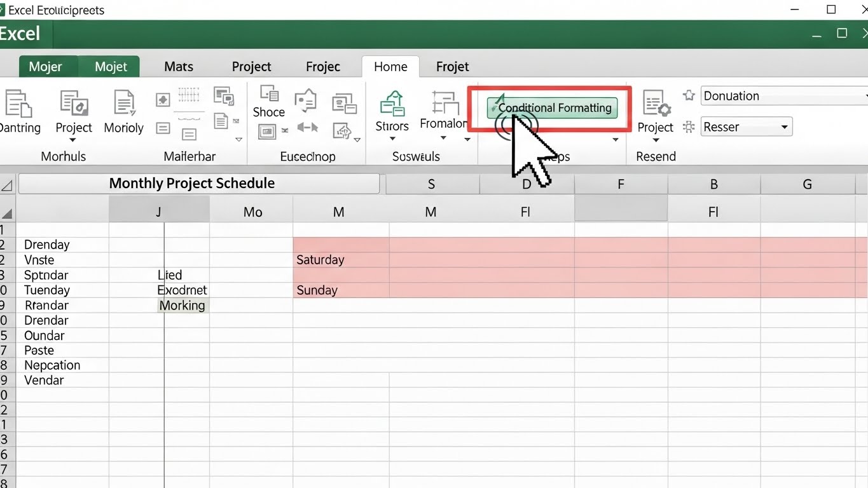Open the Frojet tab
Viewport: 868px width, 488px height.
(452, 67)
